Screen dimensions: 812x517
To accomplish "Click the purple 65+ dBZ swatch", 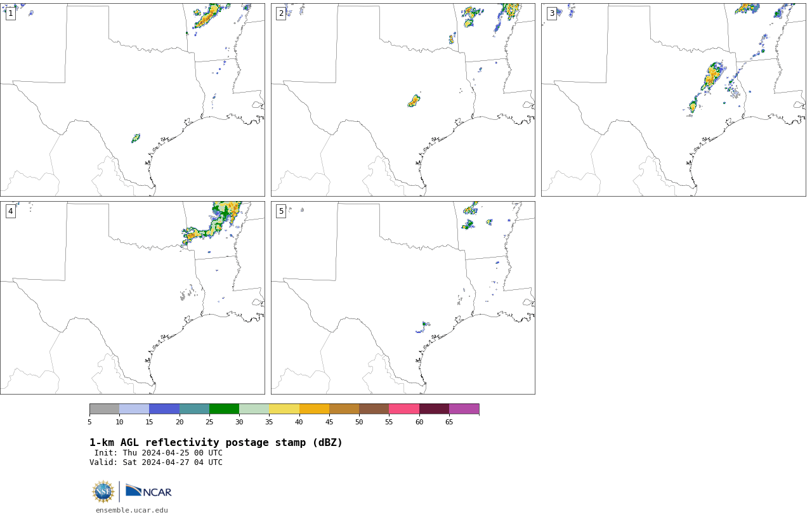I will pyautogui.click(x=464, y=409).
